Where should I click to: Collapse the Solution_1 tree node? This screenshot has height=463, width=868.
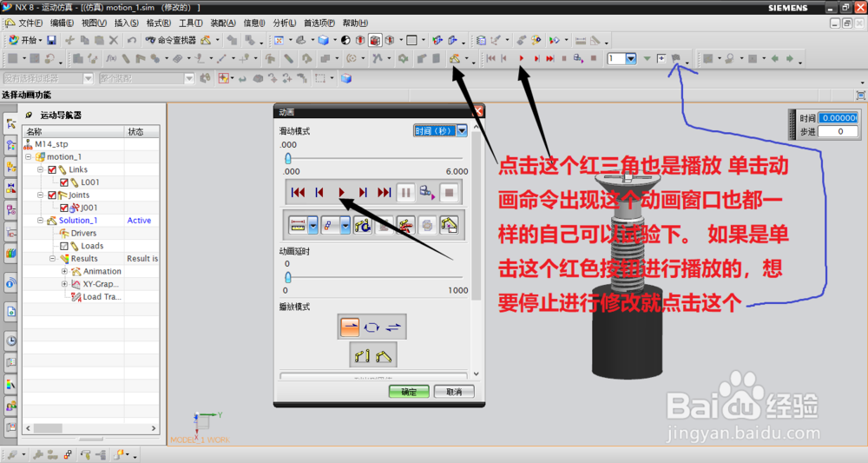click(x=40, y=221)
